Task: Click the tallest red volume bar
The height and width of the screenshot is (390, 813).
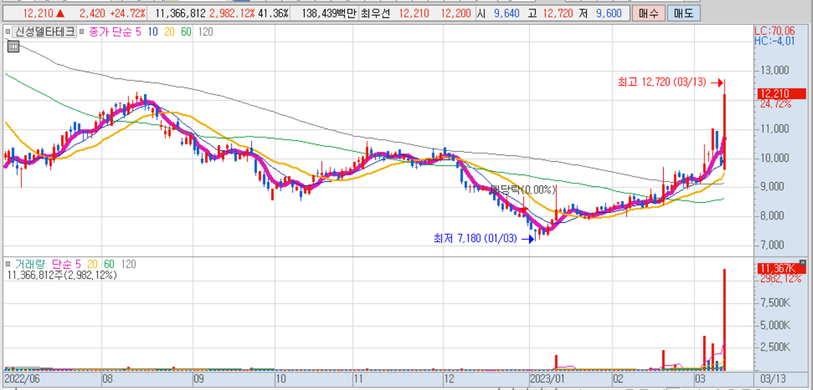Action: coord(724,319)
